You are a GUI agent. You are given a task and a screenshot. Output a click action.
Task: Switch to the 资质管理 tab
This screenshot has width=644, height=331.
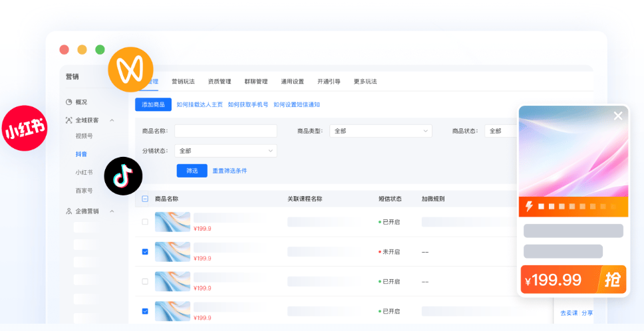click(x=220, y=82)
